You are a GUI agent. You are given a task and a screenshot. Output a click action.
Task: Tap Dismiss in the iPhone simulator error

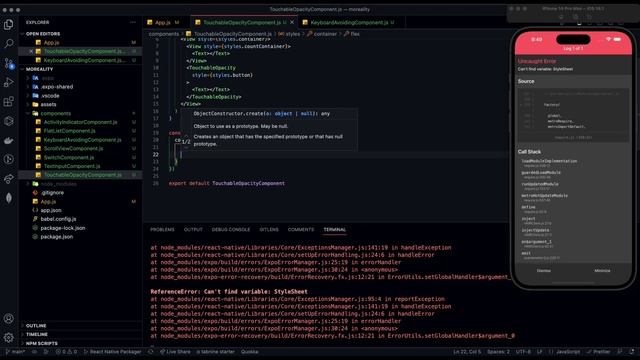pos(543,271)
